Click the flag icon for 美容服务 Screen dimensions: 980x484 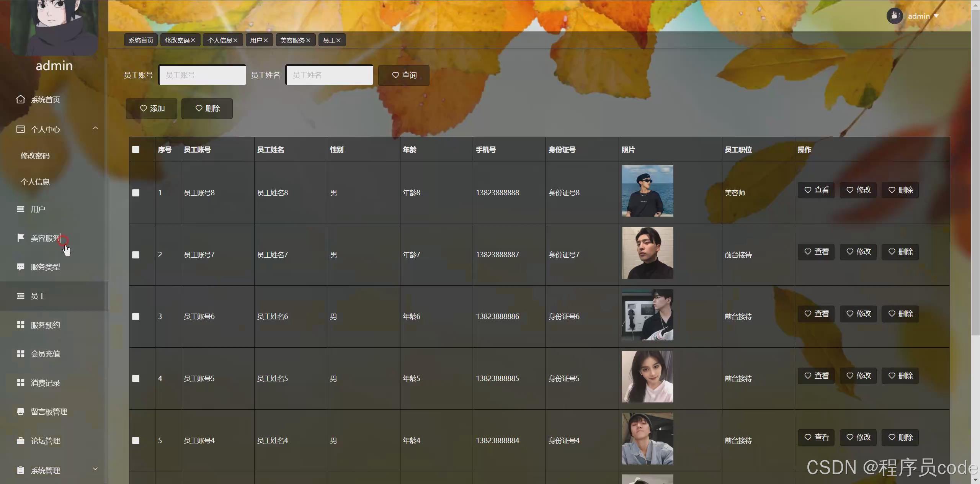pyautogui.click(x=21, y=238)
